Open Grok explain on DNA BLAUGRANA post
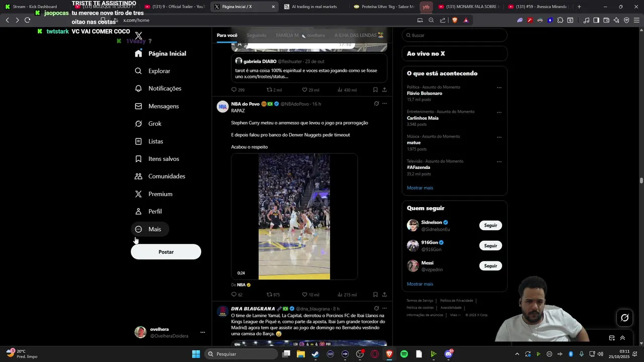This screenshot has width=644, height=362. click(x=376, y=308)
